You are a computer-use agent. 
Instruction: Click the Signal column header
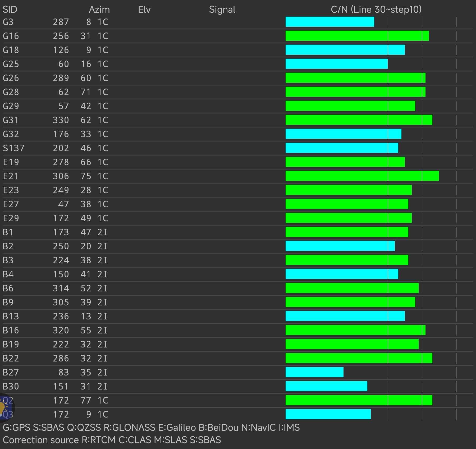click(x=222, y=10)
